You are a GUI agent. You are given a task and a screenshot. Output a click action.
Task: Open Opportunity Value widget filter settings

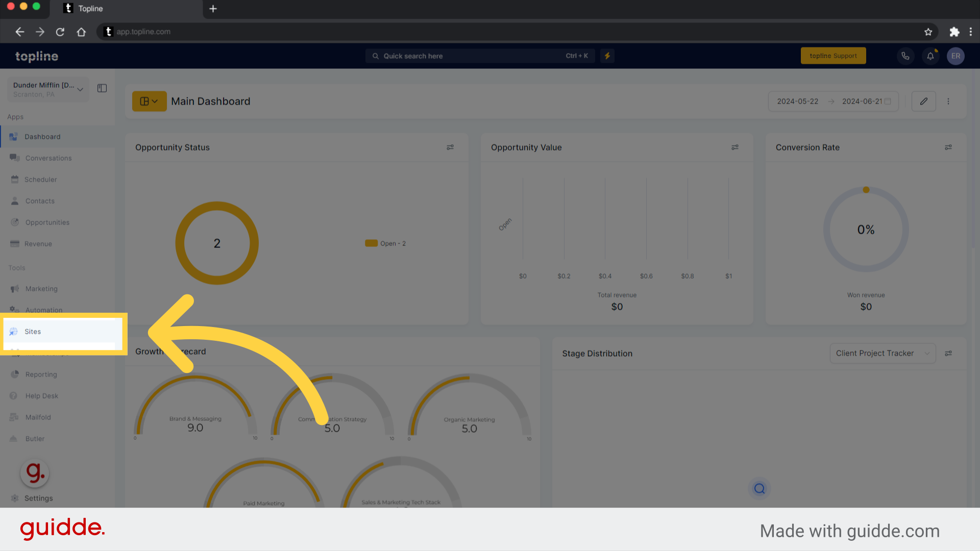click(x=735, y=147)
